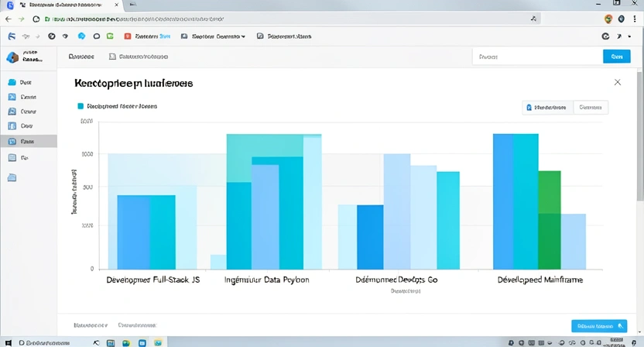Click the blue search button beside search field
644x347 pixels.
pyautogui.click(x=616, y=57)
